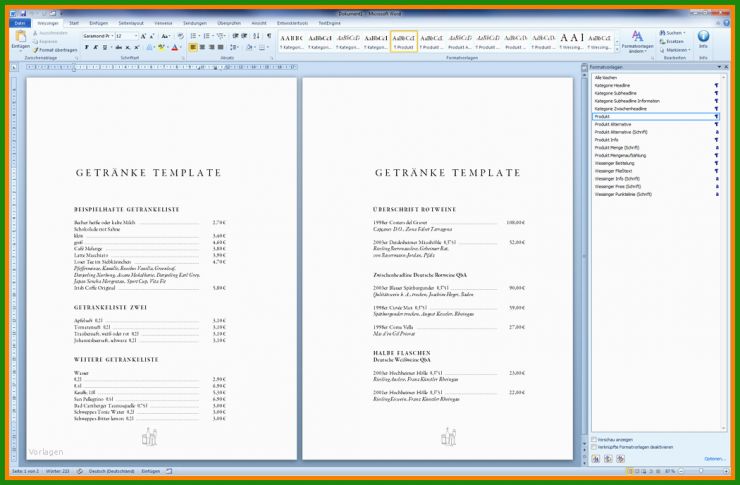This screenshot has height=485, width=740.
Task: Apply italic formatting
Action: coord(95,48)
